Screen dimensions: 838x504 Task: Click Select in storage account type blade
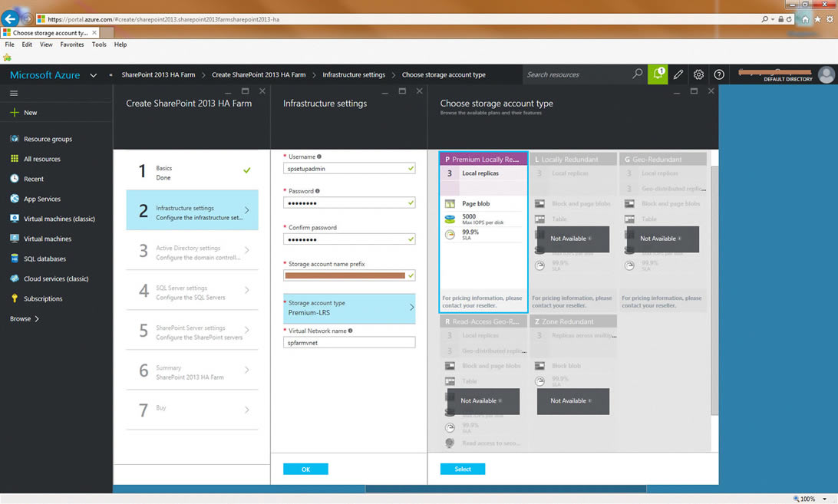(x=463, y=469)
